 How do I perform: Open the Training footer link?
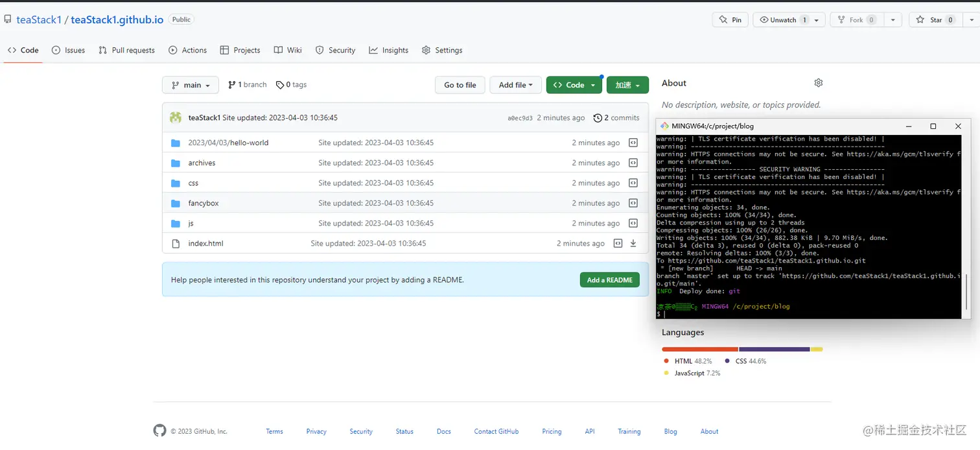pos(629,431)
